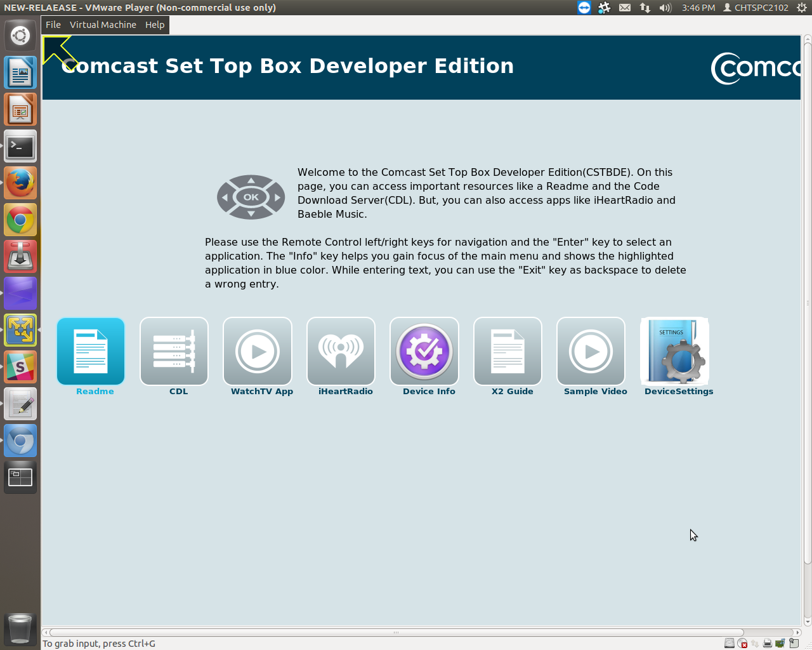Open the Virtual Machine menu
The height and width of the screenshot is (650, 812).
point(103,25)
